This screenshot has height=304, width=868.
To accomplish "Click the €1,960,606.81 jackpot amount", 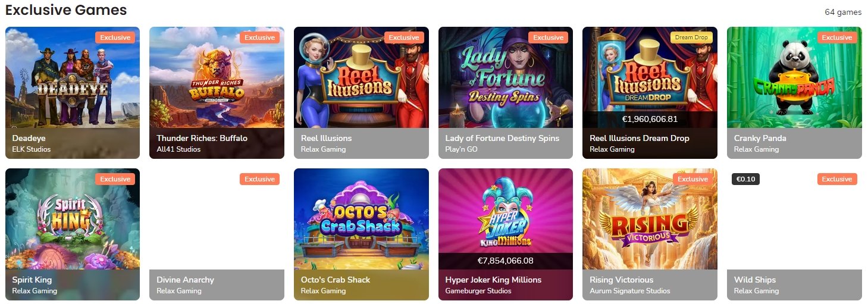I will pyautogui.click(x=650, y=119).
